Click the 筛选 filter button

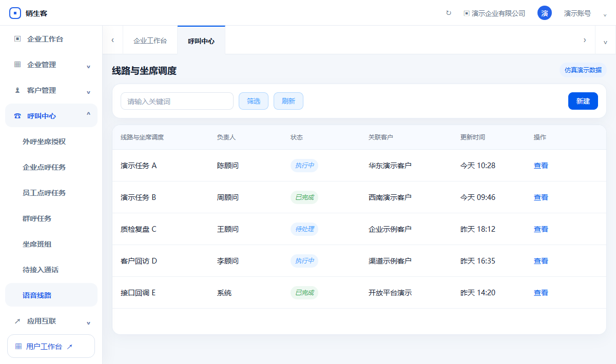pos(254,101)
